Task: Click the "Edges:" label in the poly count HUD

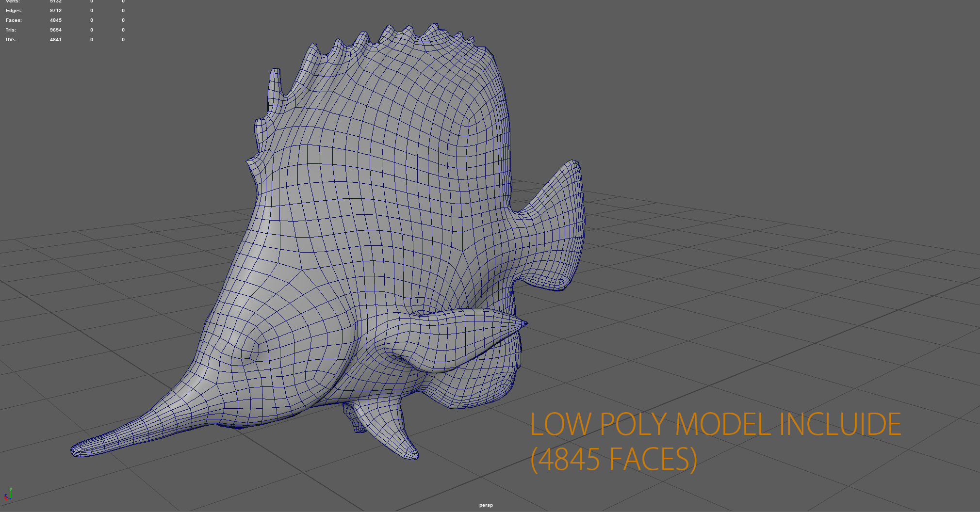Action: [14, 11]
